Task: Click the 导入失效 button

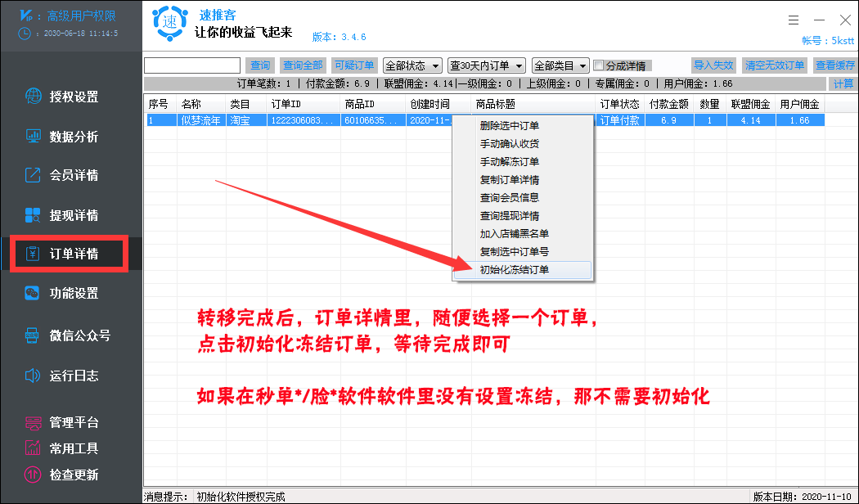Action: click(713, 65)
